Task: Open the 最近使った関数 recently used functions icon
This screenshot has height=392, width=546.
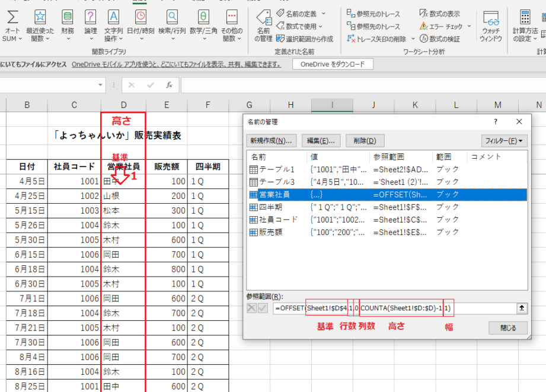Action: [x=40, y=26]
